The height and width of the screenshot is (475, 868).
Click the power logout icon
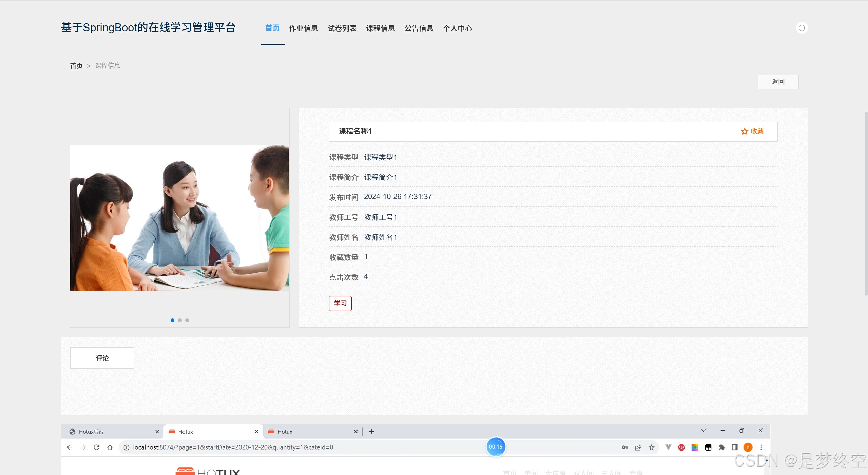point(802,28)
